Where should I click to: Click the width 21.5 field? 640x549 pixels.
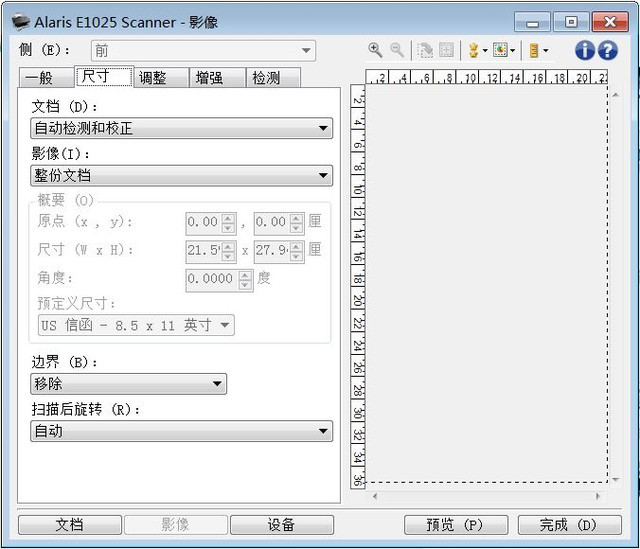tap(203, 251)
